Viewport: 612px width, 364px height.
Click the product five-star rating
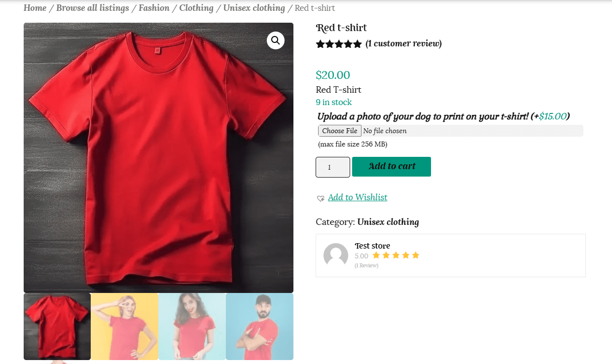coord(339,44)
